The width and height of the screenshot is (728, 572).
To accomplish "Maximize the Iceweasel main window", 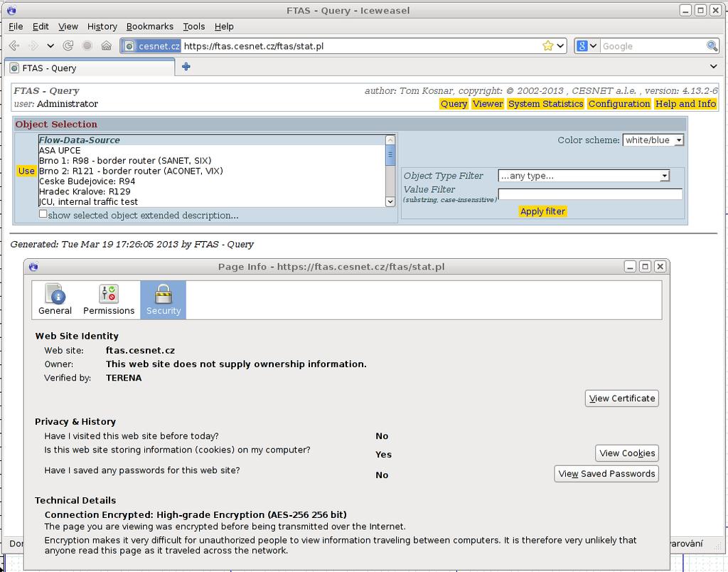I will tap(700, 10).
